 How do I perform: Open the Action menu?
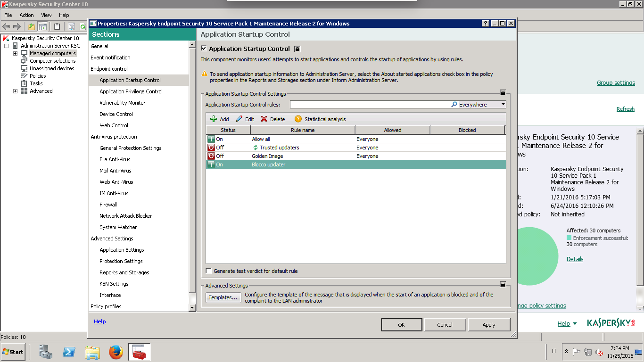point(26,15)
